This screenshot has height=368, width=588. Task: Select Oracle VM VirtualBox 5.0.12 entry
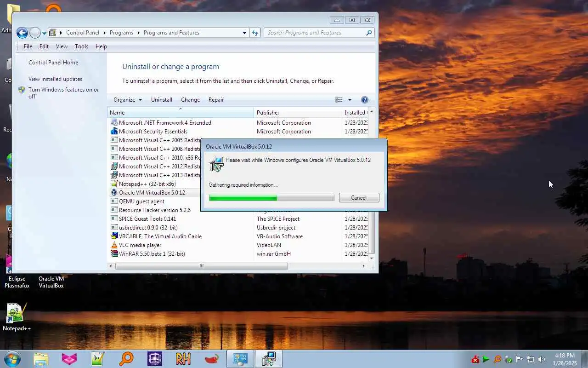152,193
